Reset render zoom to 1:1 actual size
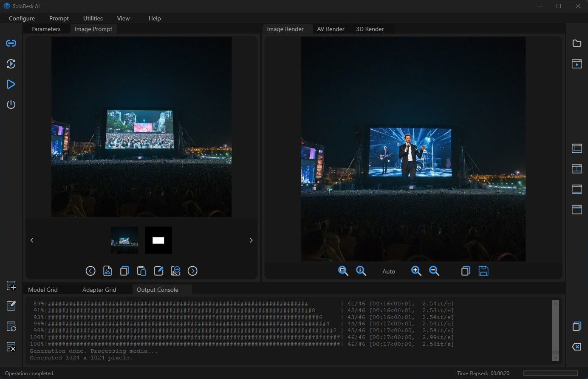This screenshot has width=588, height=379. tap(361, 271)
